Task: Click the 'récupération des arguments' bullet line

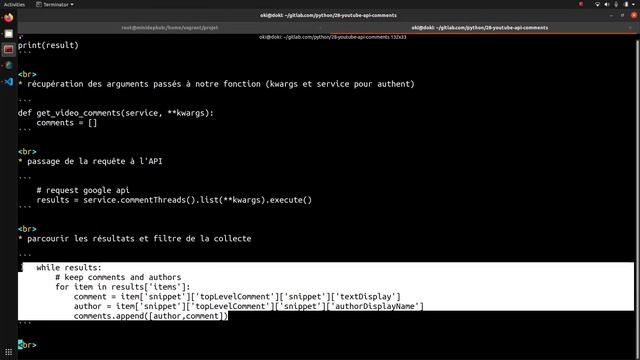Action: click(216, 84)
